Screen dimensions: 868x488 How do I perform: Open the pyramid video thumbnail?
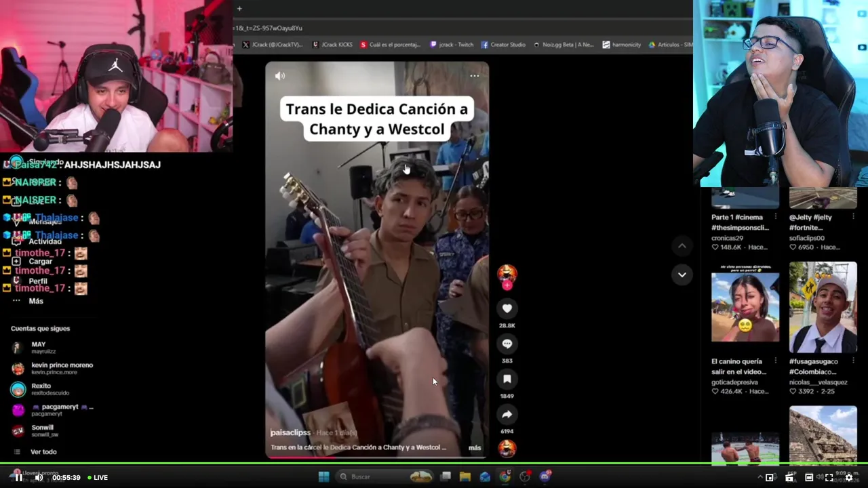click(823, 434)
